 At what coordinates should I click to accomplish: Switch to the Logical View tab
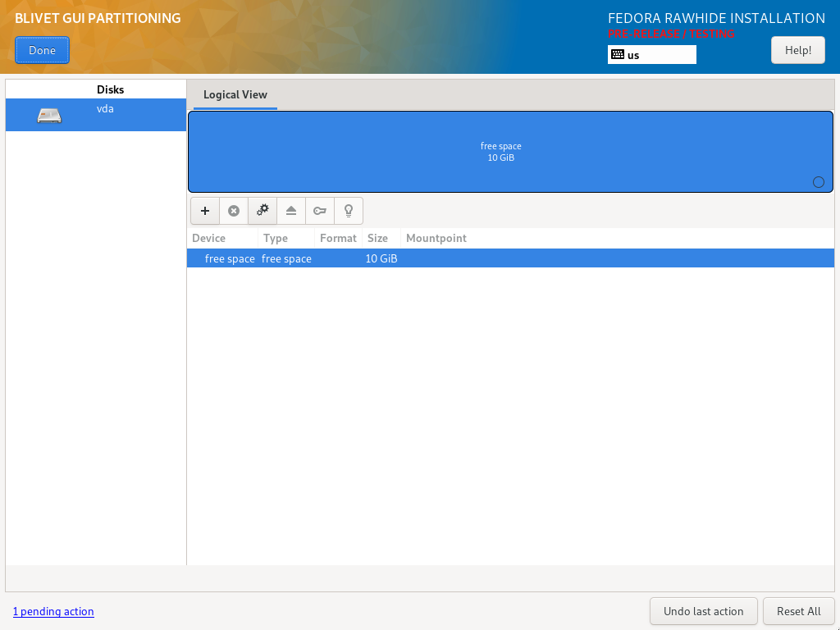point(235,95)
